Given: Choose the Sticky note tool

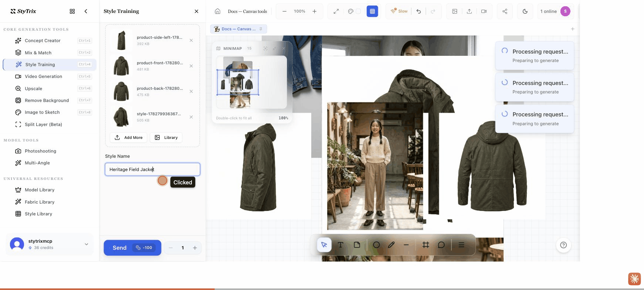Looking at the screenshot, I should [x=357, y=245].
